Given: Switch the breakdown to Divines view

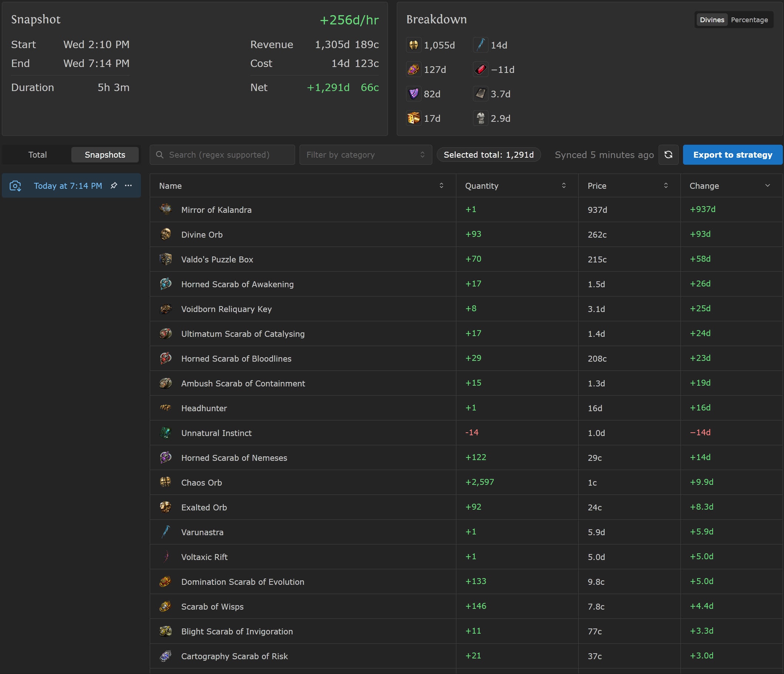Looking at the screenshot, I should 712,20.
